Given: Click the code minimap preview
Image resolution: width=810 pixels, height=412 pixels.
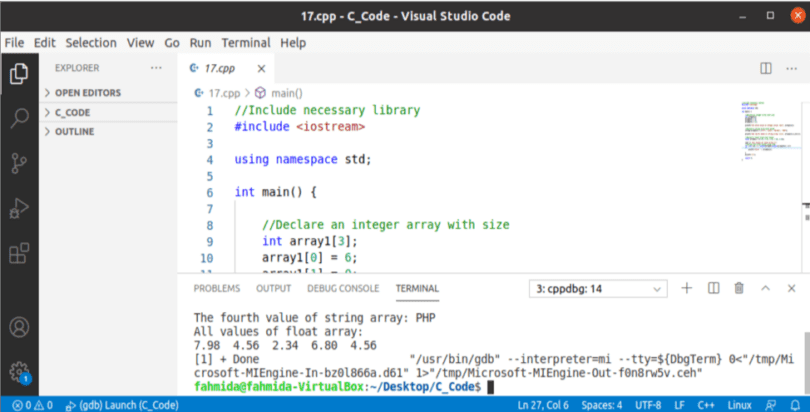Looking at the screenshot, I should [x=768, y=130].
